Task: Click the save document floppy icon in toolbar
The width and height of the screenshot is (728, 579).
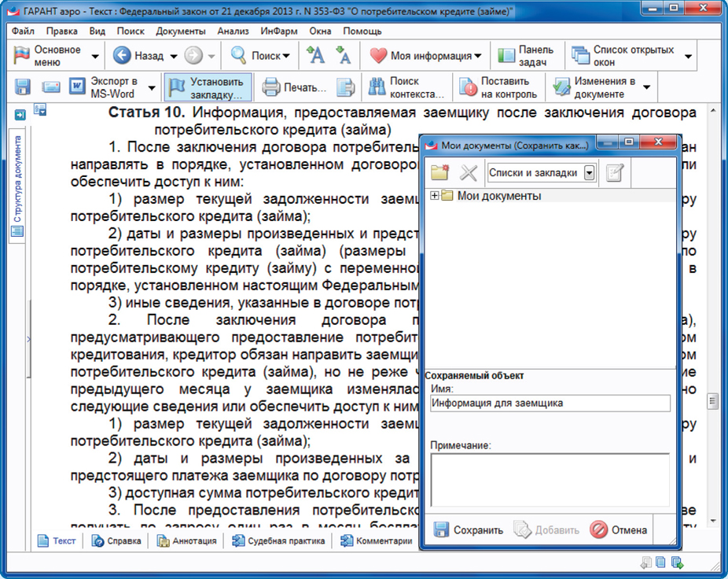Action: coord(22,87)
